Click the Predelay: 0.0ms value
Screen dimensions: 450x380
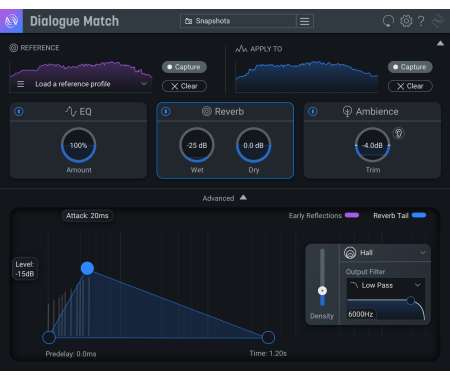[x=71, y=354]
